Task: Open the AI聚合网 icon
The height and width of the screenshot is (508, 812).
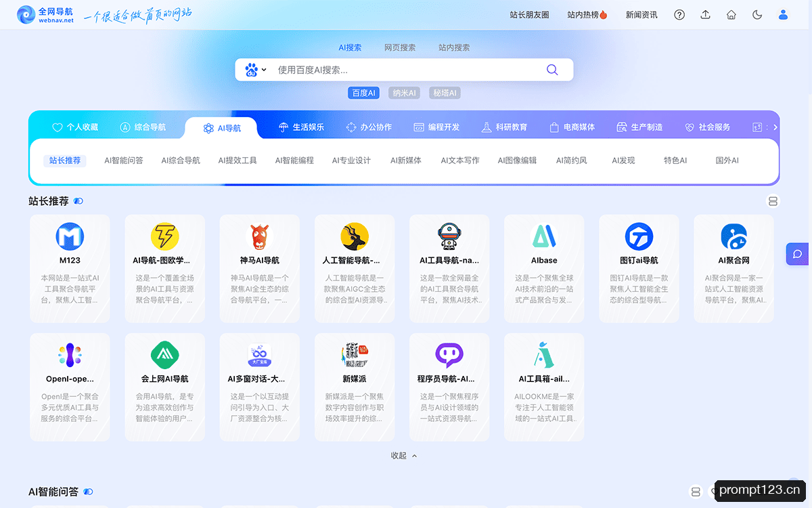Action: point(734,236)
